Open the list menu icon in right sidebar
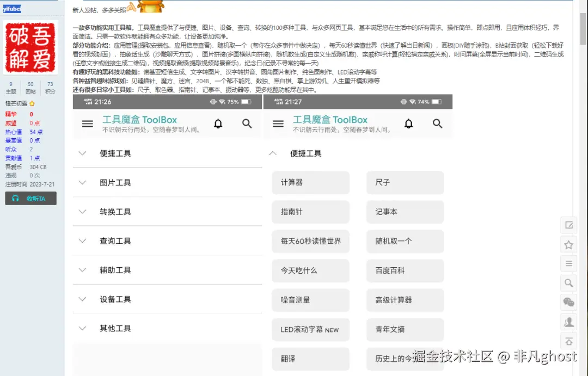This screenshot has width=588, height=376. (568, 263)
